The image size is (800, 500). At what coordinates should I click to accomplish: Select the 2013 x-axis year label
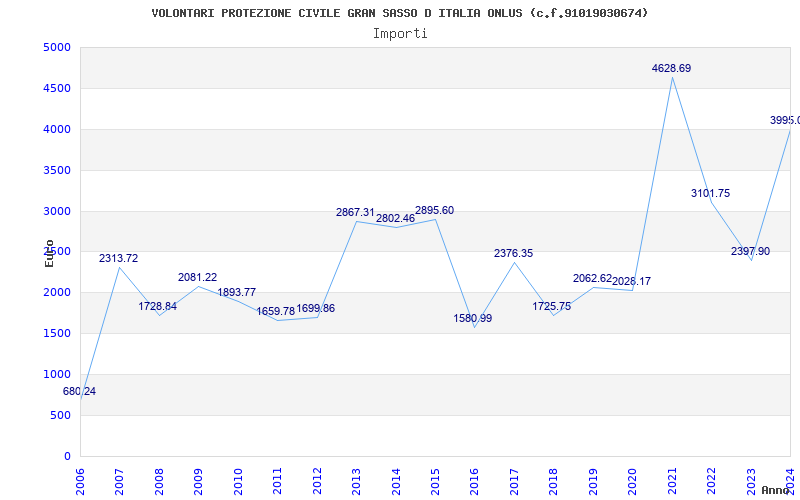click(x=356, y=482)
